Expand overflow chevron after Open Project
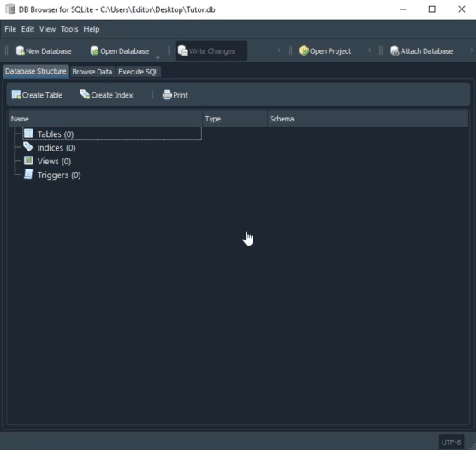 click(370, 50)
